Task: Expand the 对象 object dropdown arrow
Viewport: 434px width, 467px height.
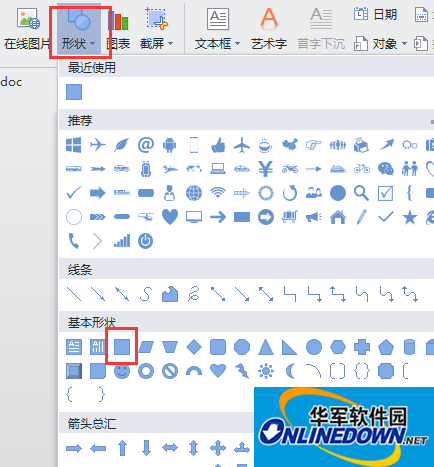Action: click(404, 44)
